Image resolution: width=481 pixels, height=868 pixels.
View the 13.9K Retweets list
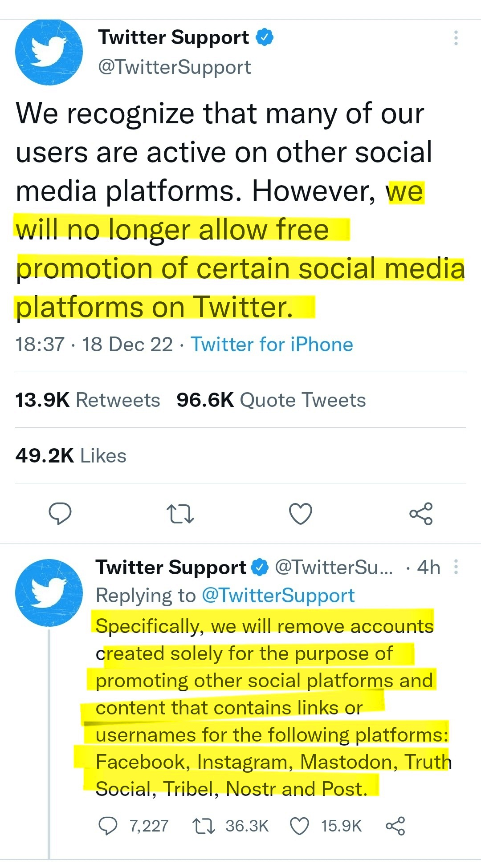[x=88, y=400]
